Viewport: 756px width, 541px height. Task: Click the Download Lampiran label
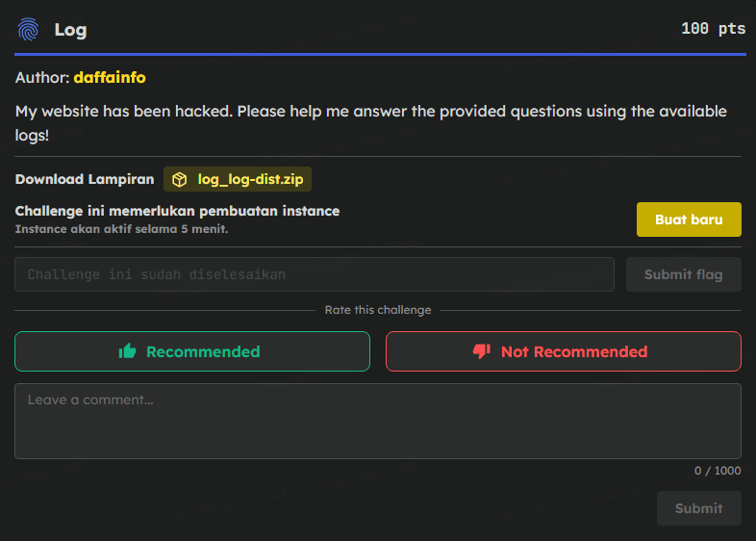85,179
